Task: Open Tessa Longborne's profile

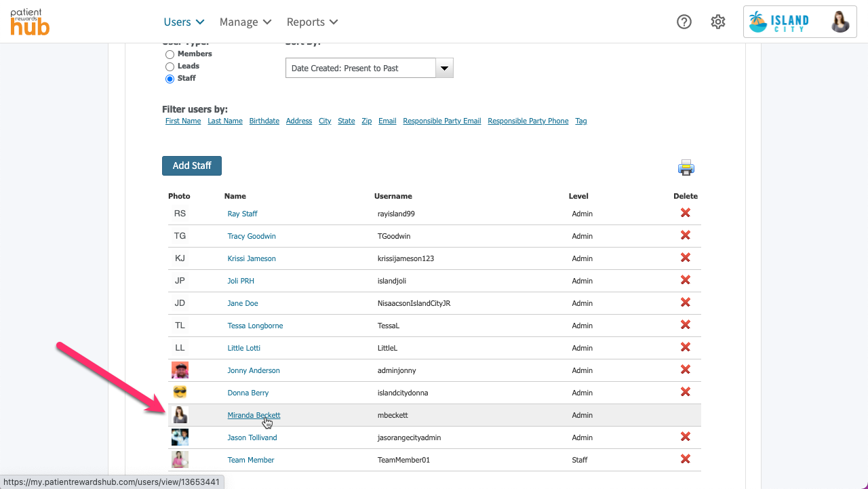Action: click(x=255, y=326)
